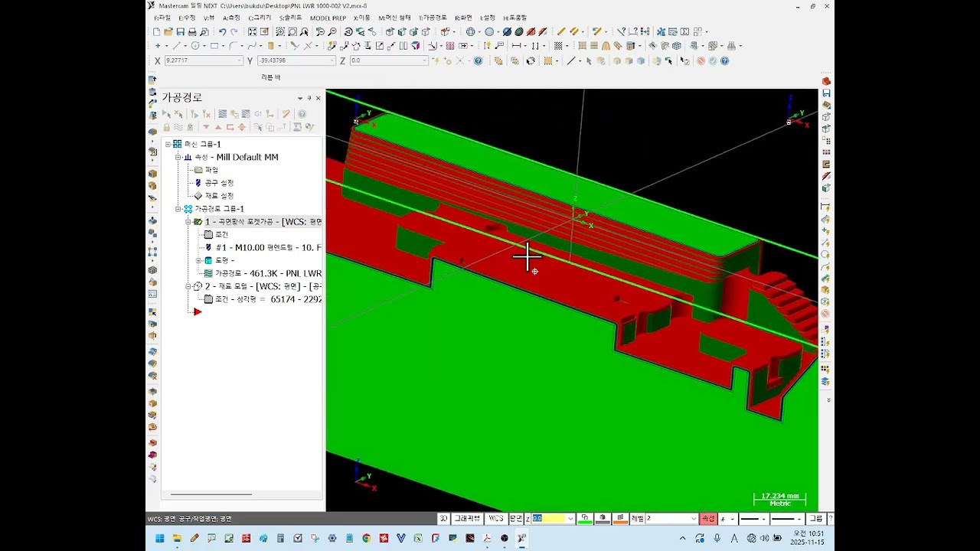
Task: Open the Z depth dropdown in status bar
Action: (570, 519)
